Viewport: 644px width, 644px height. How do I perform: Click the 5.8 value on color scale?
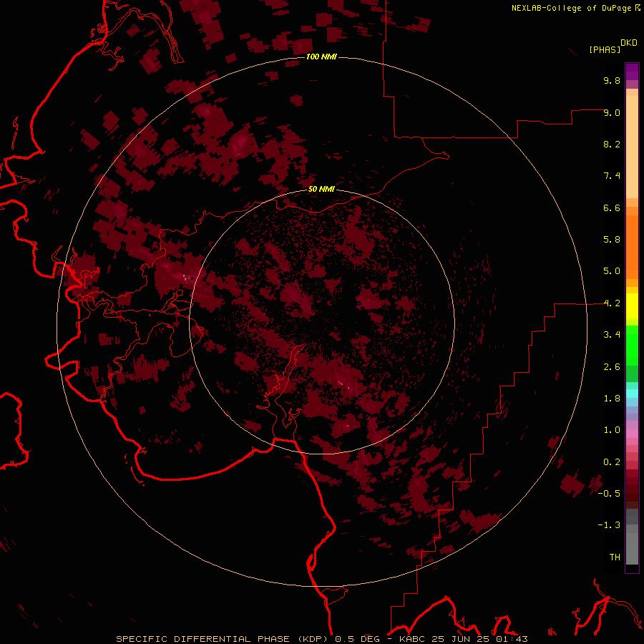point(612,240)
